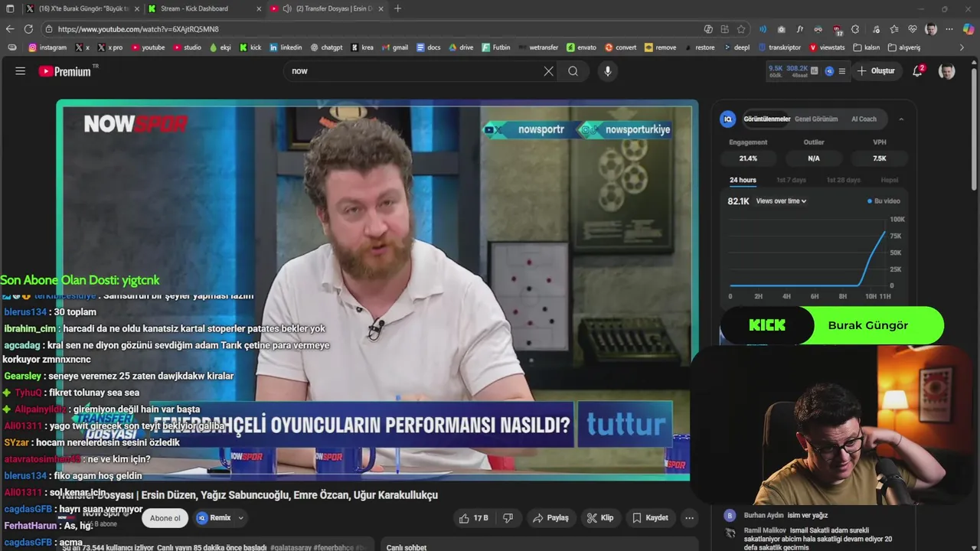Run search with magnifier icon

[573, 71]
